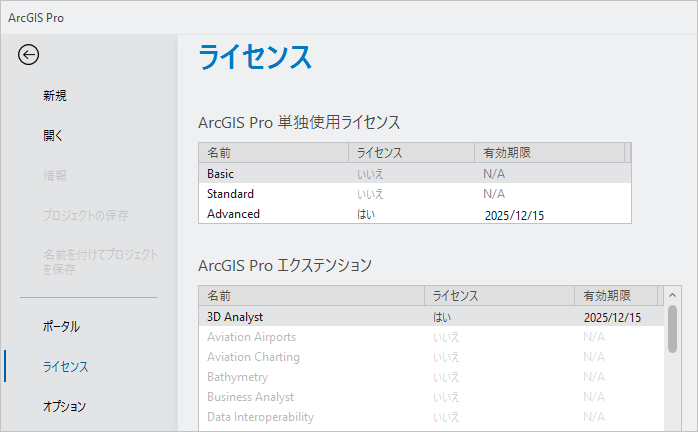698x432 pixels.
Task: Select the Data Interoperability row
Action: [431, 417]
